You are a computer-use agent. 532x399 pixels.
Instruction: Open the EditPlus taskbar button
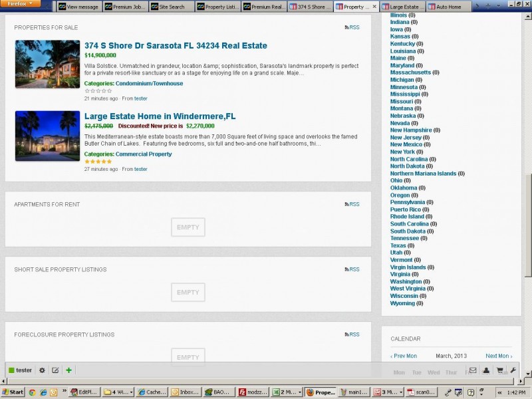click(x=85, y=392)
